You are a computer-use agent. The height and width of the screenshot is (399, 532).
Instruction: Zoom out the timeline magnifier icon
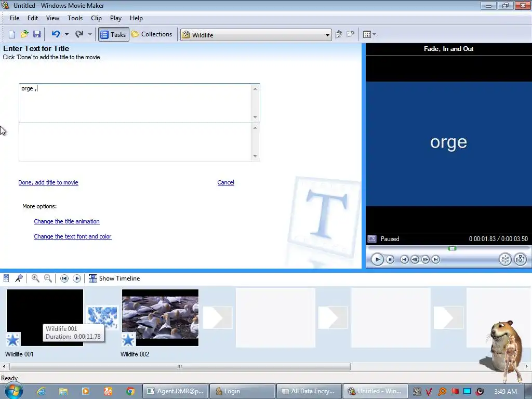tap(48, 278)
